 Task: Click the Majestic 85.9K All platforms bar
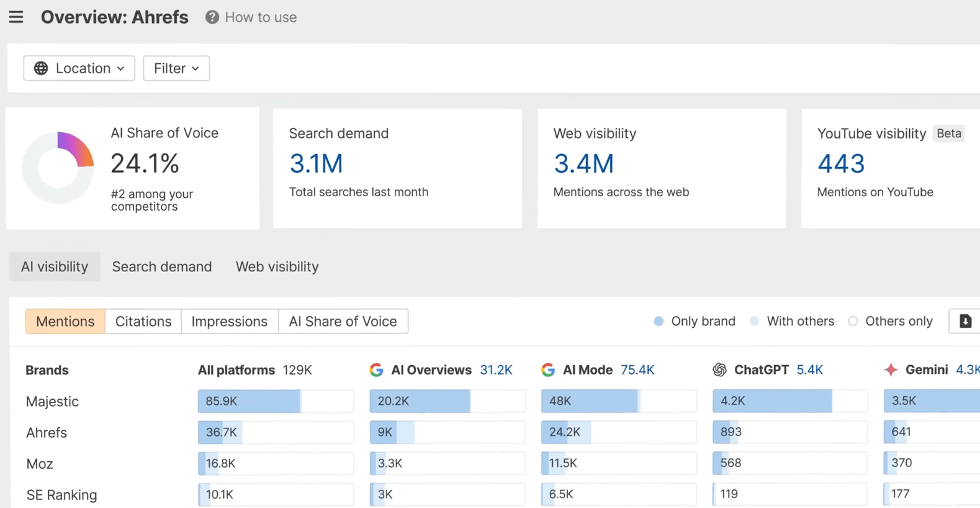276,401
